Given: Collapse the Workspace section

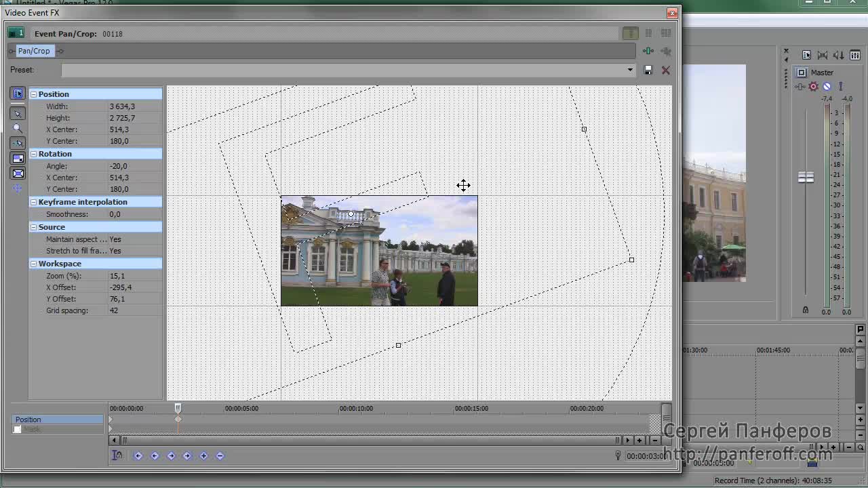Looking at the screenshot, I should (x=33, y=264).
